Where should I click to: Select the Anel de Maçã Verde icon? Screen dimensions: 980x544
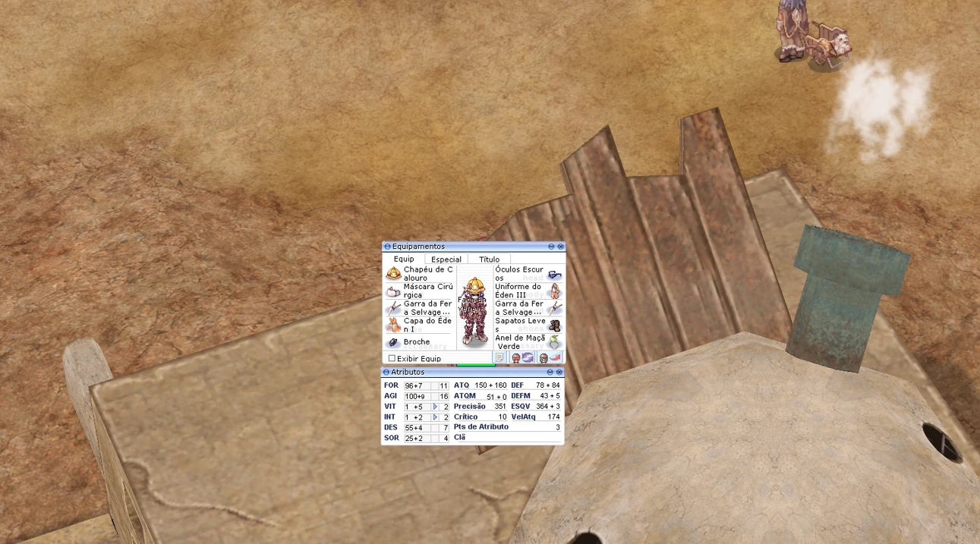pos(555,341)
